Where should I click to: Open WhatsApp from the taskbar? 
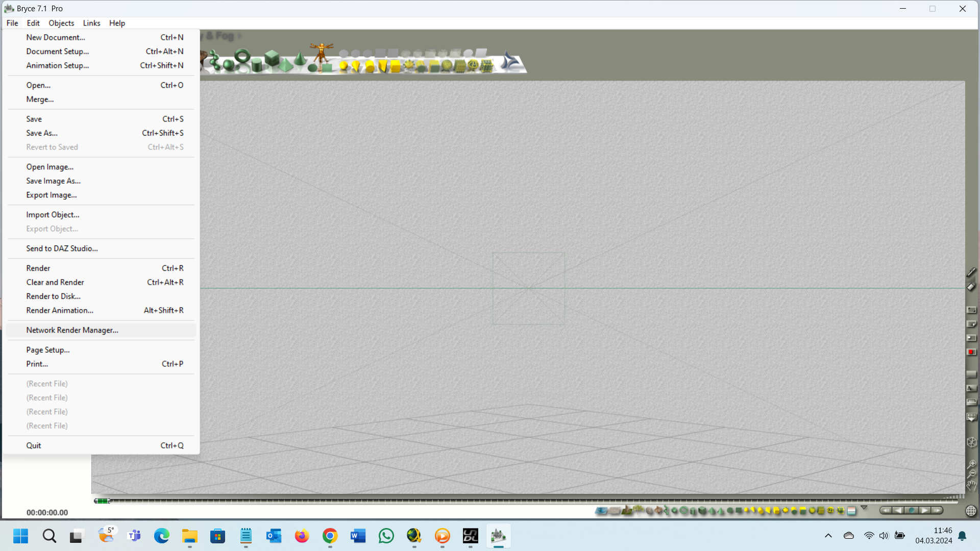(386, 536)
